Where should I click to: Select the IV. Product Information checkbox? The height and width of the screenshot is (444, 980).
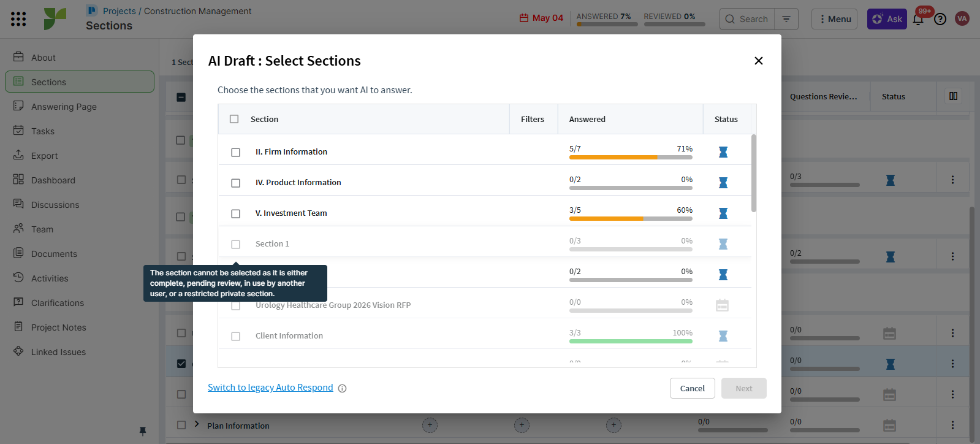tap(235, 183)
